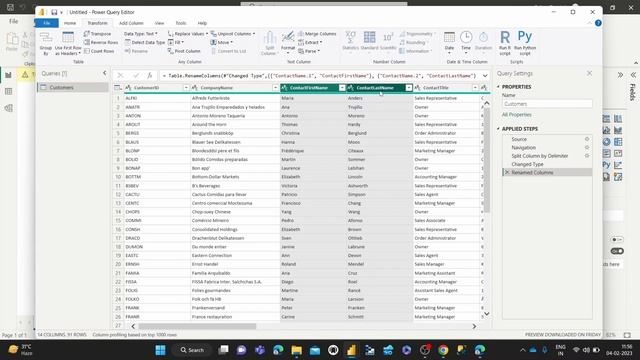Image resolution: width=640 pixels, height=360 pixels.
Task: Select the Changed Type step
Action: (x=527, y=164)
